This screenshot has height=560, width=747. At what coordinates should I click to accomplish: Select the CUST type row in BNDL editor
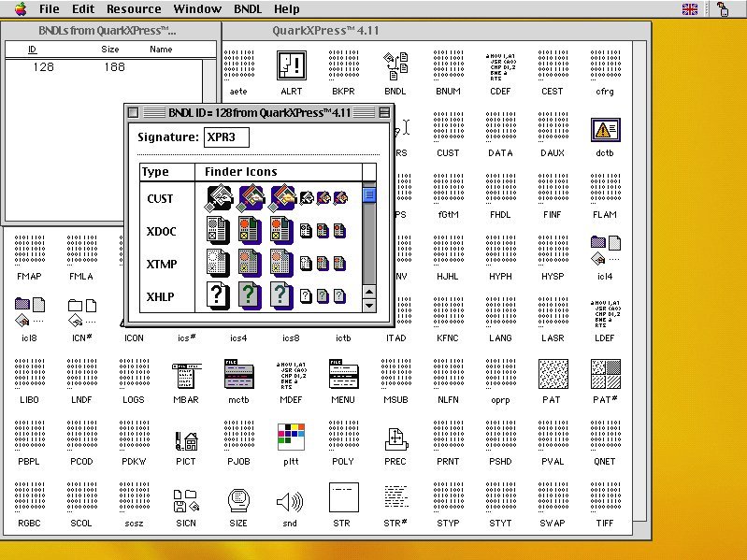162,198
